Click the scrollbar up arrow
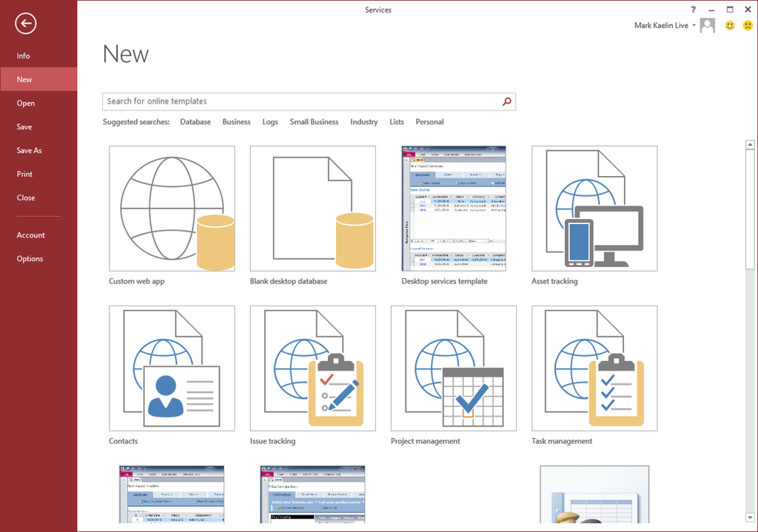Screen dimensions: 758x532 click(x=750, y=144)
